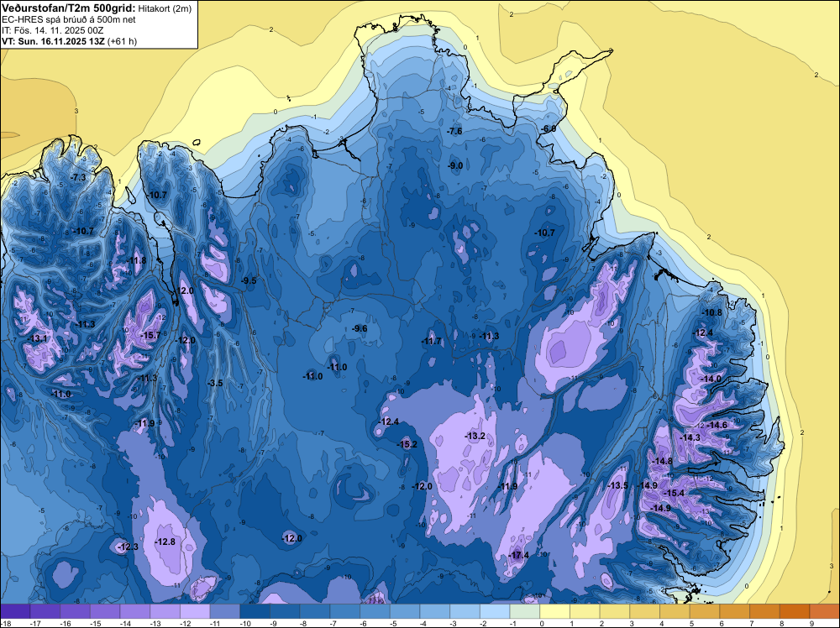Click the map title 'Veðurstofan/T2m 500grid'
Viewport: 840px width, 628px height.
point(69,8)
